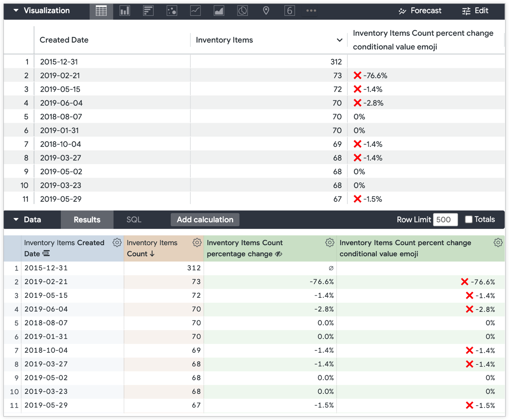Switch to line chart visualization
The height and width of the screenshot is (420, 509).
point(195,11)
